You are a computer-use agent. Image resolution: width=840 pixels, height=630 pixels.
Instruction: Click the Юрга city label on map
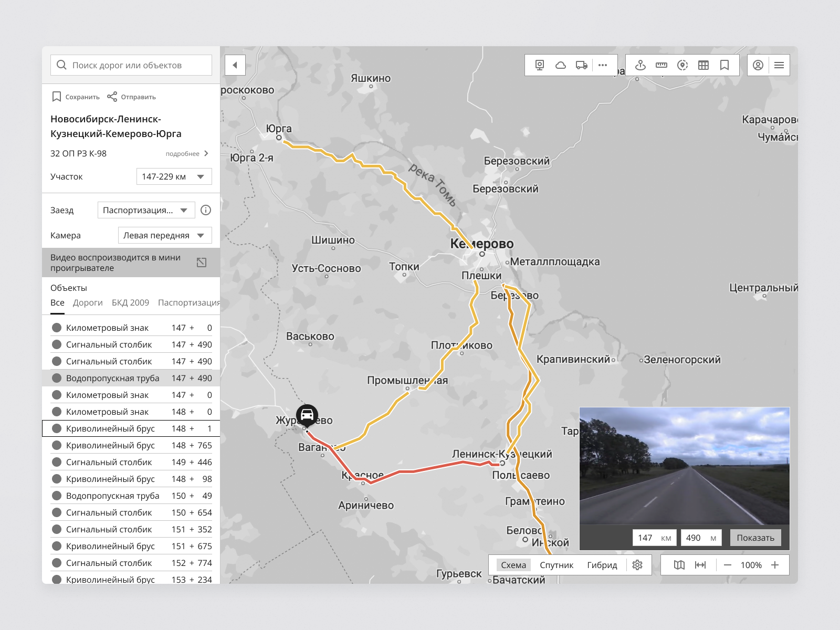(279, 129)
